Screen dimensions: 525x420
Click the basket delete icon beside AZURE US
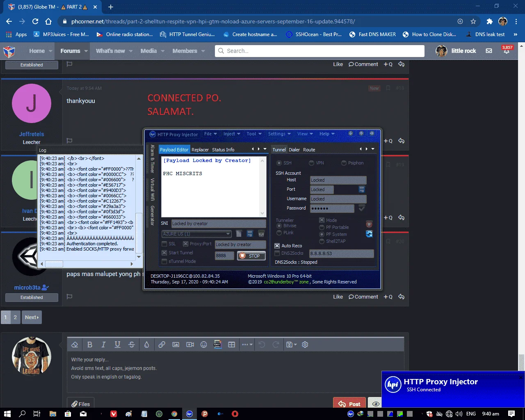pyautogui.click(x=261, y=233)
